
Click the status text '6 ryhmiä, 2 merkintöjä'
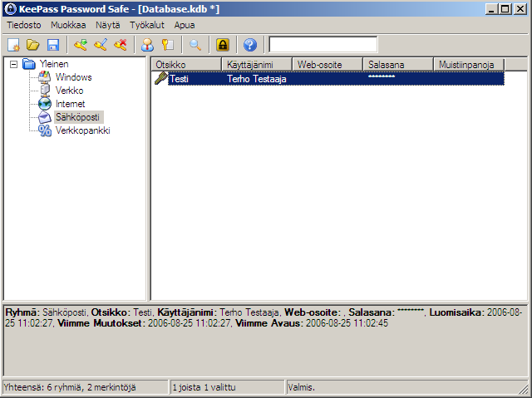tap(91, 387)
